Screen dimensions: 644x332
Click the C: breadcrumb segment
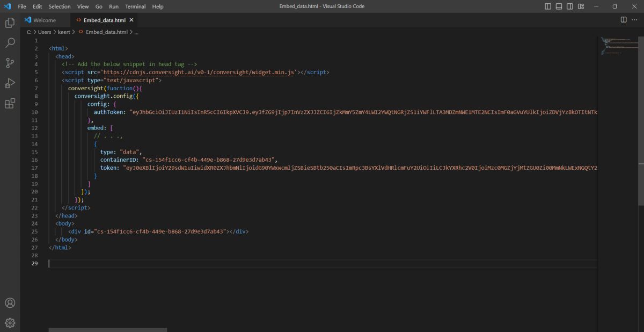point(29,32)
